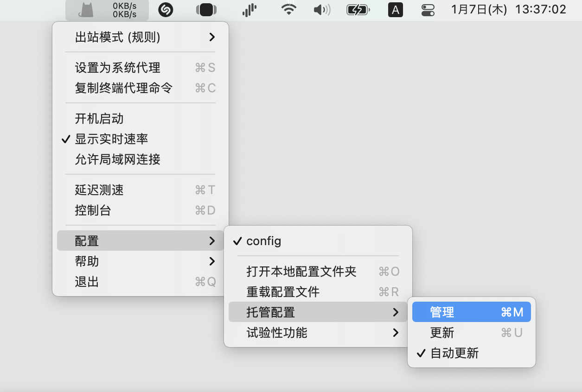Expand the 配置 submenu

(x=141, y=241)
